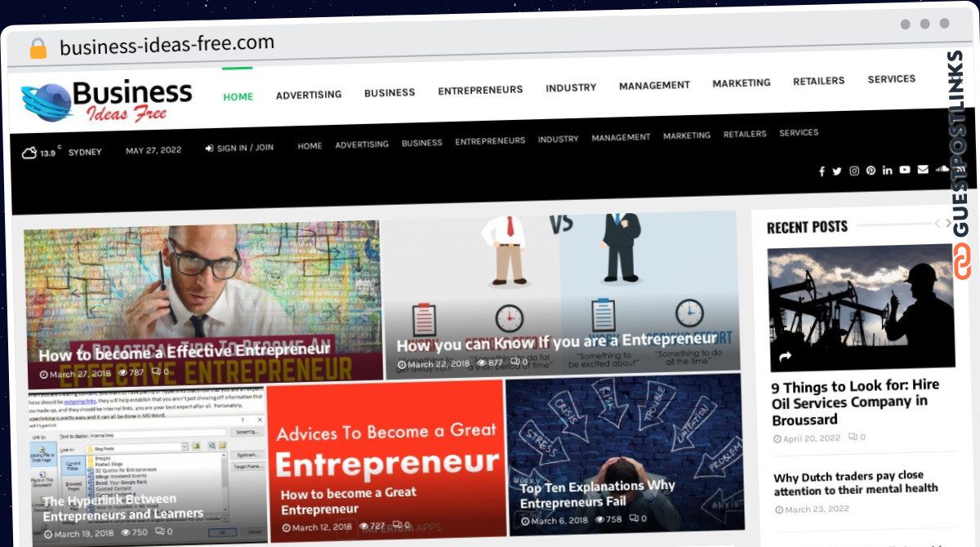Viewport: 980px width, 547px height.
Task: Open the oil rig recent post thumbnail
Action: [x=861, y=308]
